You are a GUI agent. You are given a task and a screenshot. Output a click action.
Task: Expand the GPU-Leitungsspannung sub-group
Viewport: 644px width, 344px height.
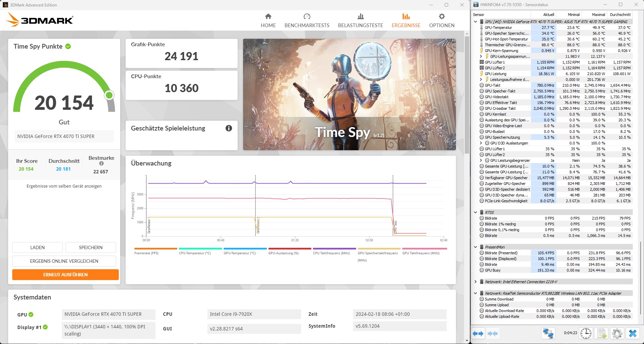[x=481, y=56]
